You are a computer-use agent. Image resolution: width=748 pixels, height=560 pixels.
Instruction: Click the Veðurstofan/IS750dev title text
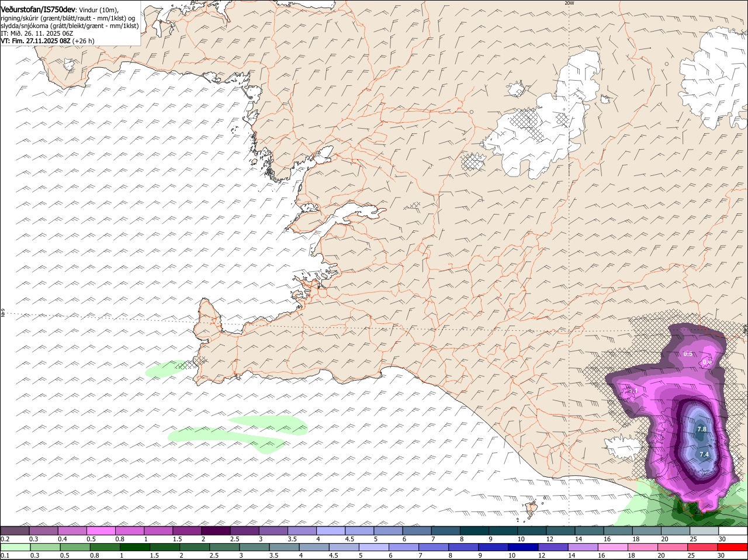pos(38,10)
